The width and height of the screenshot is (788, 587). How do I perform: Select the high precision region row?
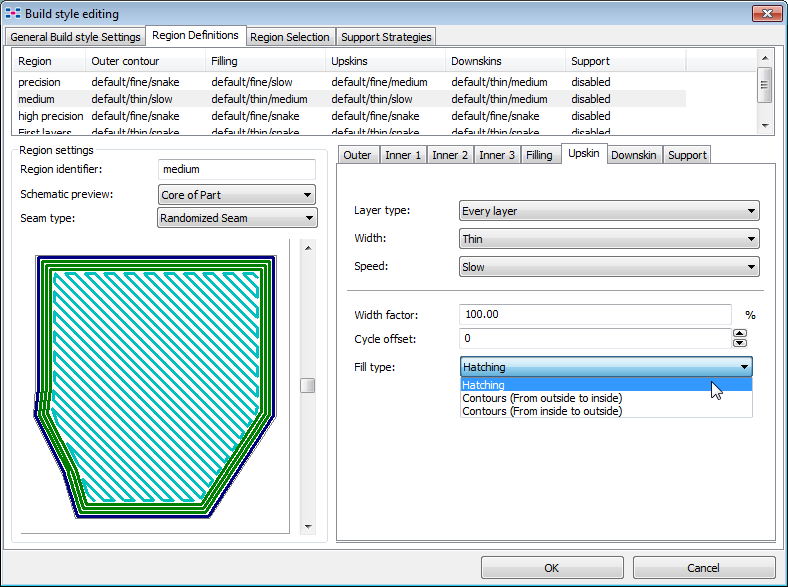[x=50, y=116]
